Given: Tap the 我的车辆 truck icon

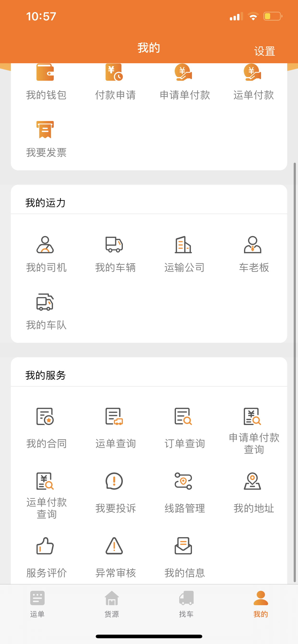Looking at the screenshot, I should coord(114,245).
